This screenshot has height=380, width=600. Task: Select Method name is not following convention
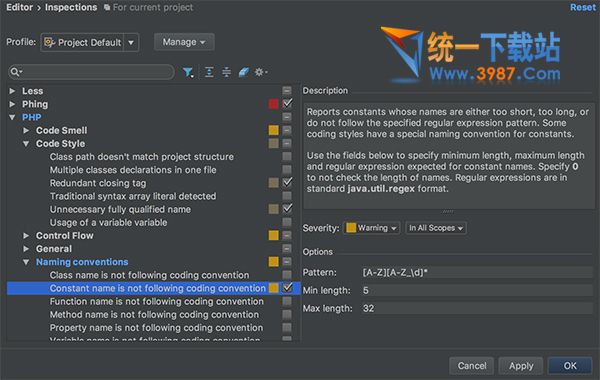coord(154,315)
